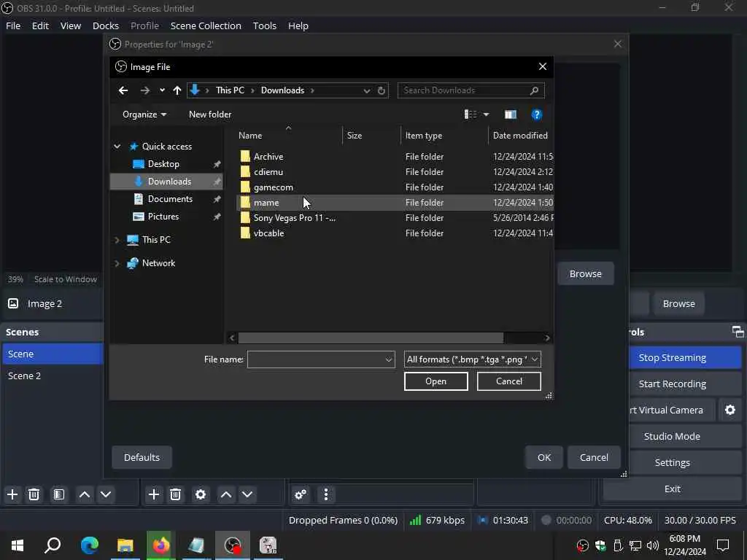This screenshot has width=747, height=560.
Task: Create a New folder
Action: click(210, 114)
